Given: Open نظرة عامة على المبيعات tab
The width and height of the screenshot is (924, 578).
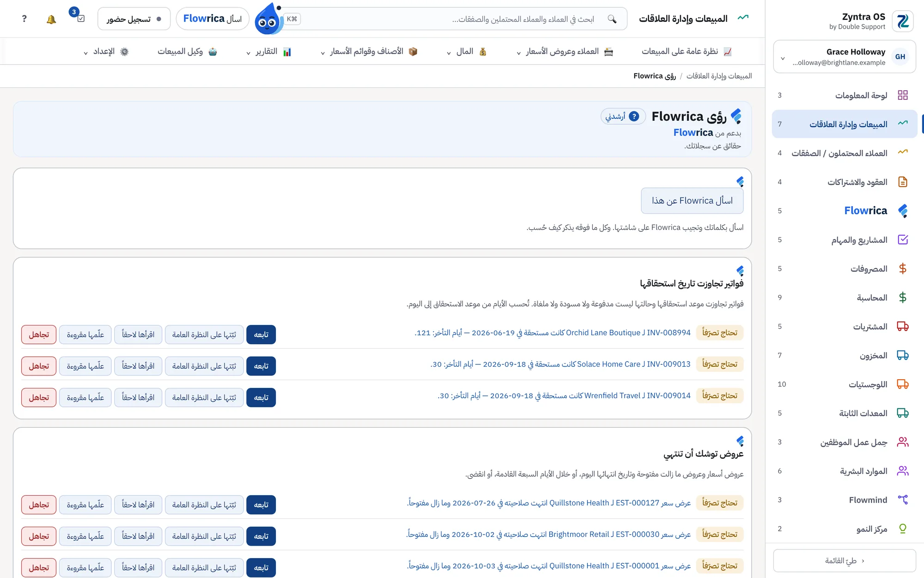Looking at the screenshot, I should 687,51.
